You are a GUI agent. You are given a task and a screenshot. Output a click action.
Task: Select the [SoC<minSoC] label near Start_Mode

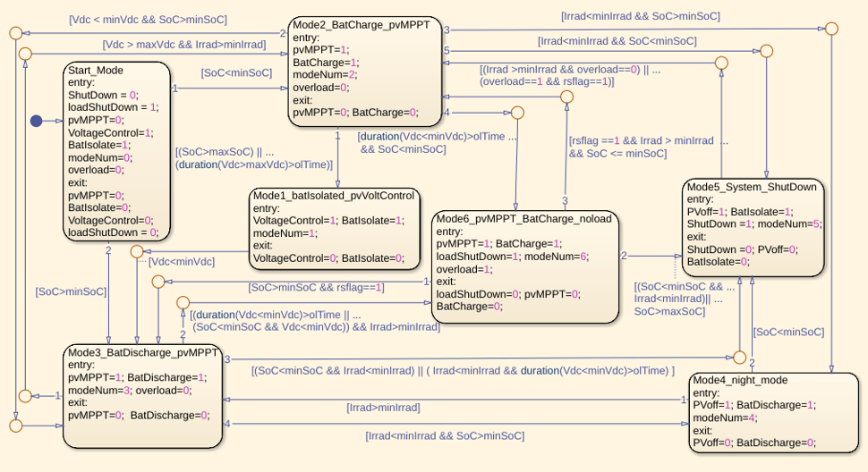[236, 73]
